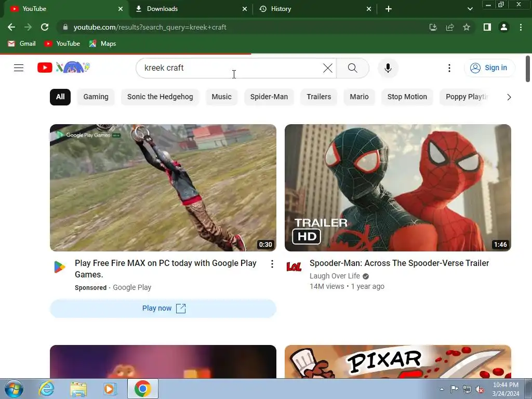Viewport: 532px width, 399px height.
Task: Open the YouTube hamburger guide menu
Action: click(x=19, y=68)
